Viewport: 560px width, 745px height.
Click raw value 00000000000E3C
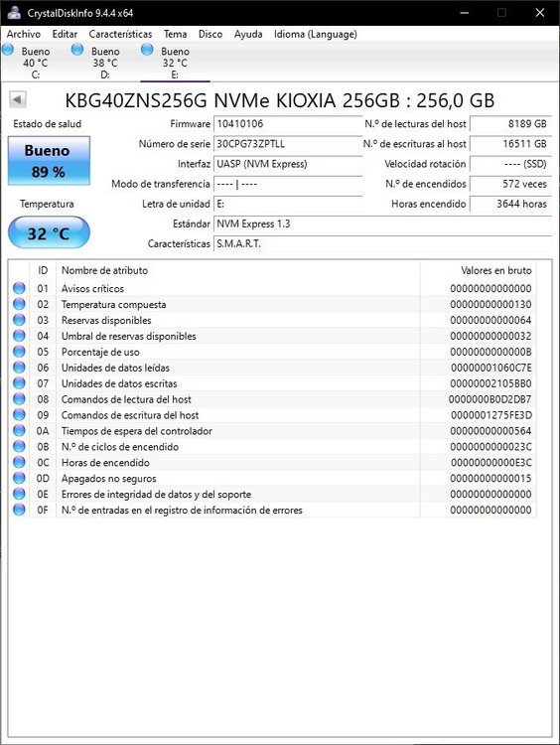click(491, 463)
